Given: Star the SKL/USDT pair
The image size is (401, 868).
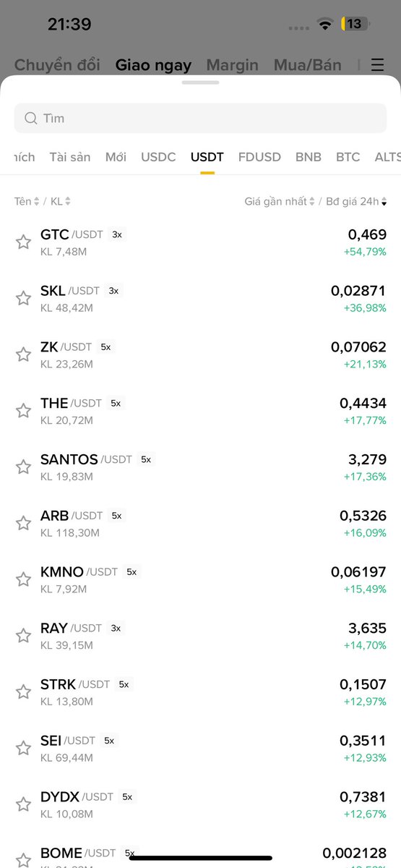Looking at the screenshot, I should [x=24, y=298].
